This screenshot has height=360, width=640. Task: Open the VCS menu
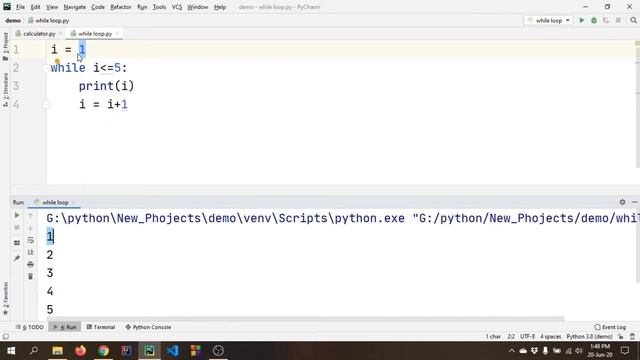pos(177,7)
